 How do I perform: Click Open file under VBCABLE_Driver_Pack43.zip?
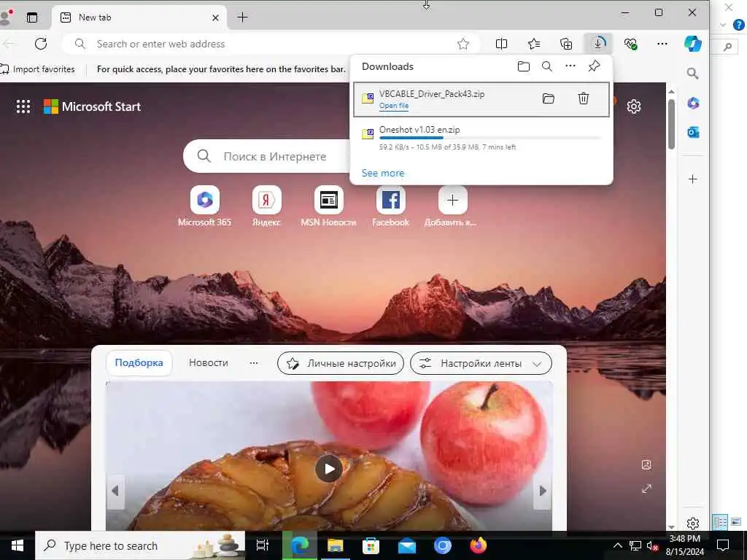pyautogui.click(x=394, y=106)
